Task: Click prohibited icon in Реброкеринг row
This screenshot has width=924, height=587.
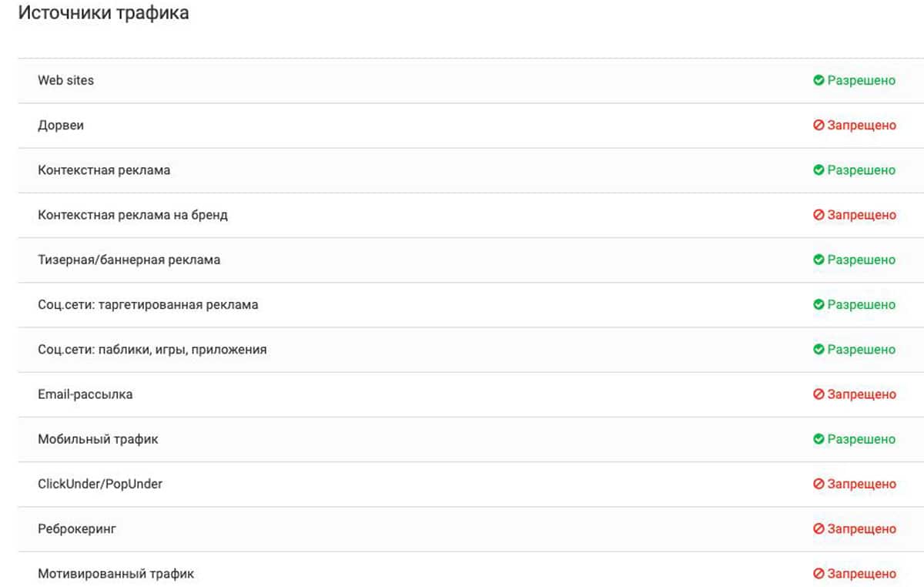Action: pos(819,529)
